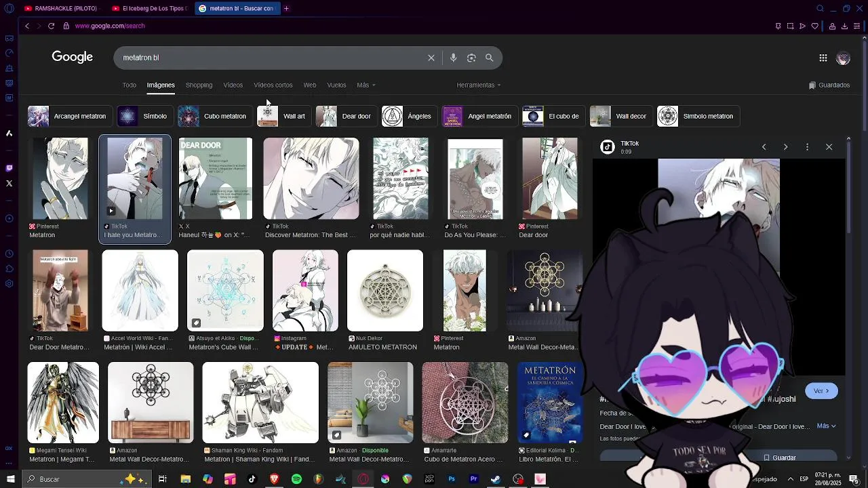Open Google apps grid
Viewport: 868px width, 488px height.
click(x=823, y=58)
